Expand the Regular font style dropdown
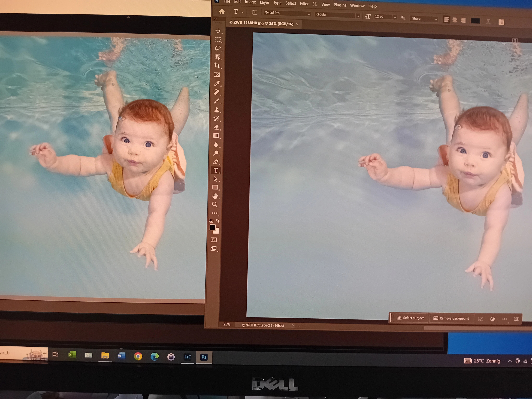The image size is (532, 399). pos(358,16)
